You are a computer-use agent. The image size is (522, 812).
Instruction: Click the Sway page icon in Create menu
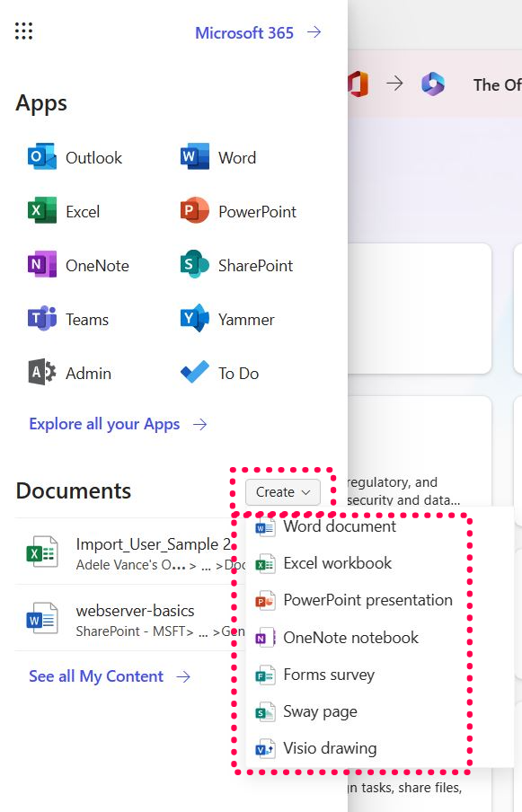265,712
